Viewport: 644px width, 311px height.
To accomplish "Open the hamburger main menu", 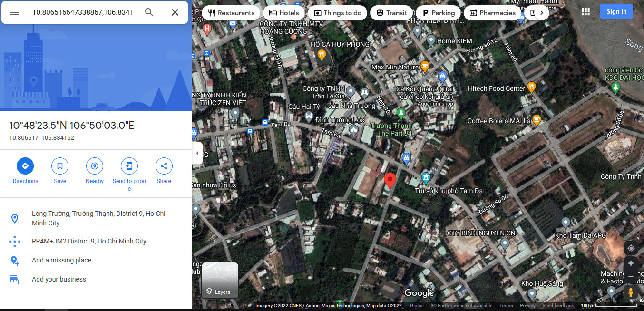I will [x=15, y=12].
